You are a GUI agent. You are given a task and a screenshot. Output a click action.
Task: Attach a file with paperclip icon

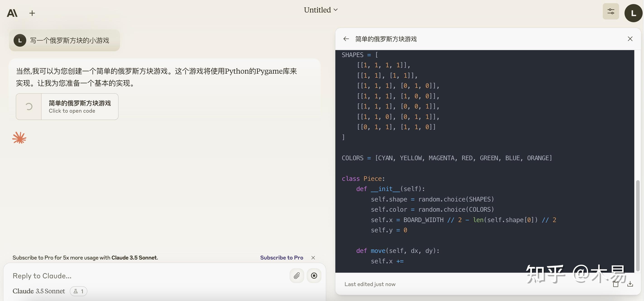[296, 275]
